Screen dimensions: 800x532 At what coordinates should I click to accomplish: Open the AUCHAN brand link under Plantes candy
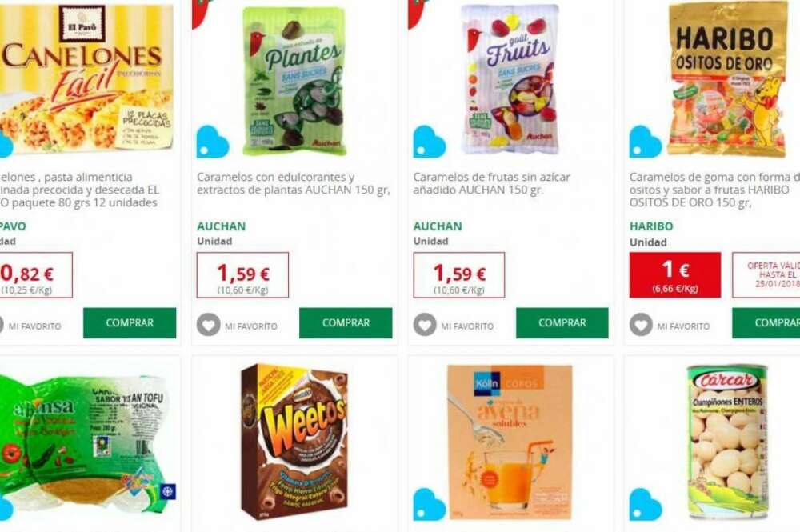coord(222,226)
